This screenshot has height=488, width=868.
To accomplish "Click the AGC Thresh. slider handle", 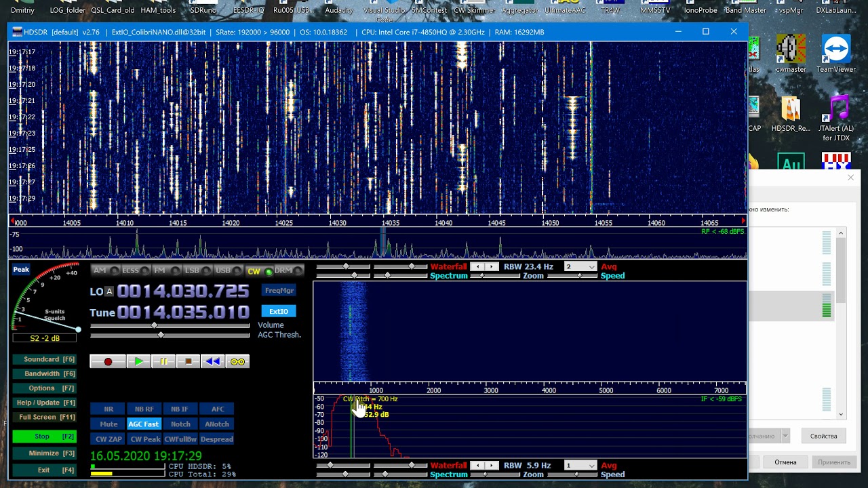I will [x=161, y=335].
